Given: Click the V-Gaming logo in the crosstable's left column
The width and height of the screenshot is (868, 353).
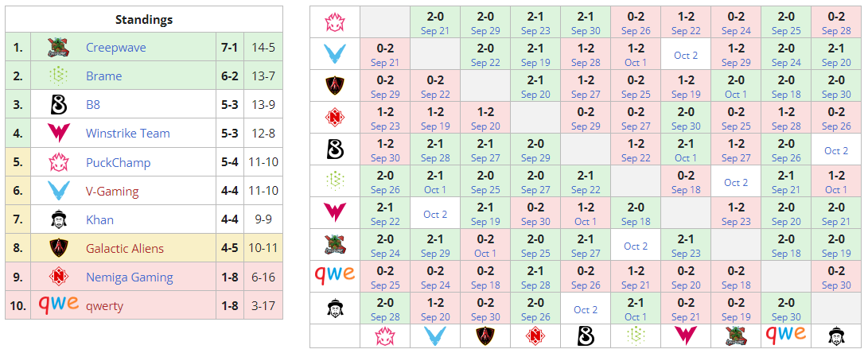Looking at the screenshot, I should 334,54.
